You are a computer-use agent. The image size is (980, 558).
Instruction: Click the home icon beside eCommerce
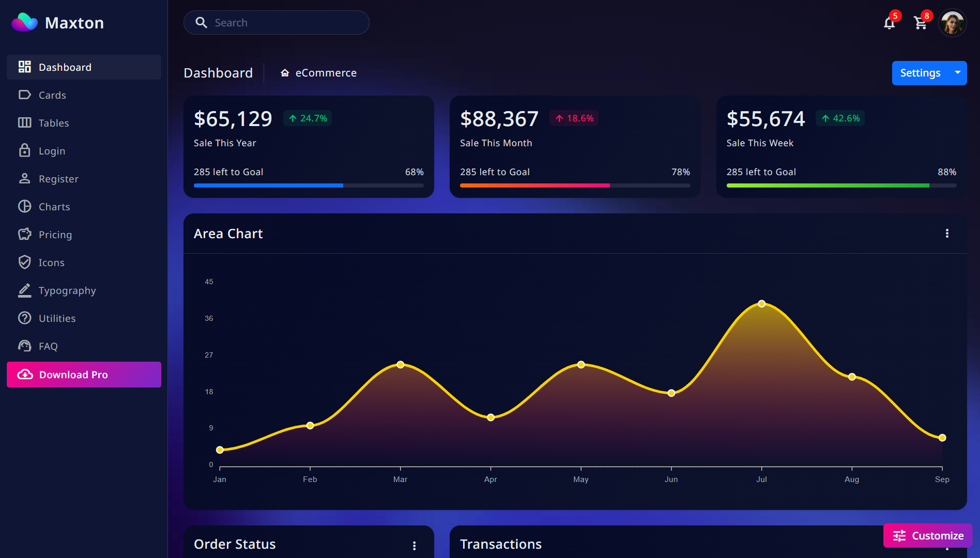point(285,73)
